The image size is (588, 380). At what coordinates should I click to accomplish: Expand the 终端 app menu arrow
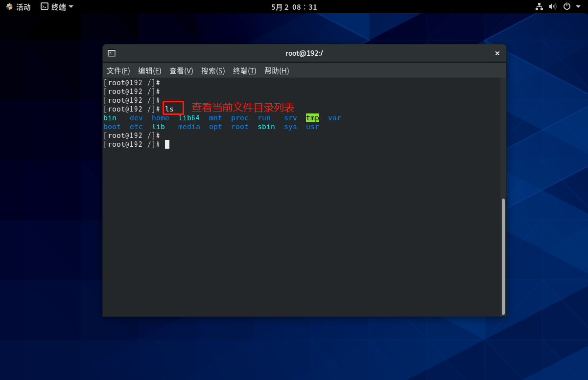(71, 7)
